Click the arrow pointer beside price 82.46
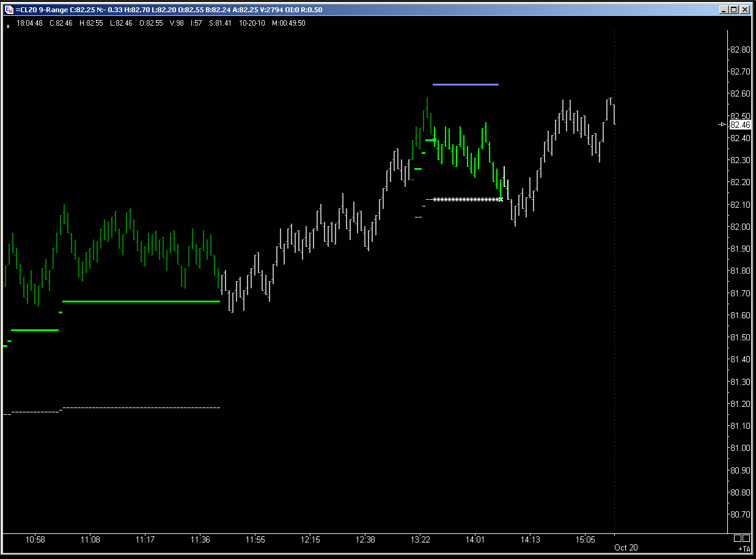756x559 pixels. point(723,125)
